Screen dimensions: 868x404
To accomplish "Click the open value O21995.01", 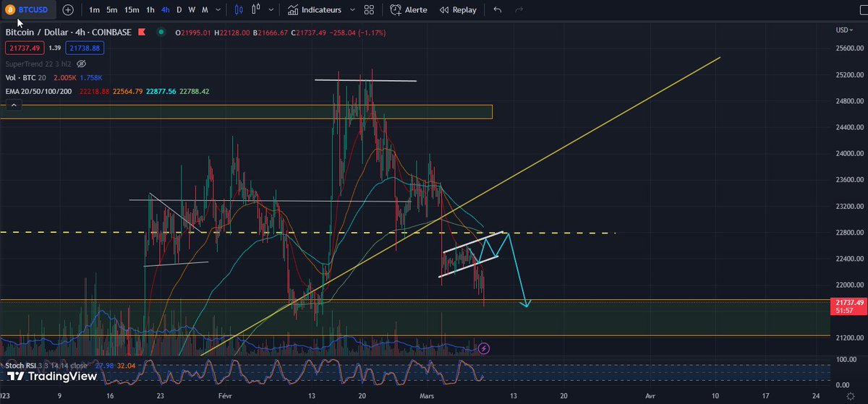I will click(x=193, y=33).
